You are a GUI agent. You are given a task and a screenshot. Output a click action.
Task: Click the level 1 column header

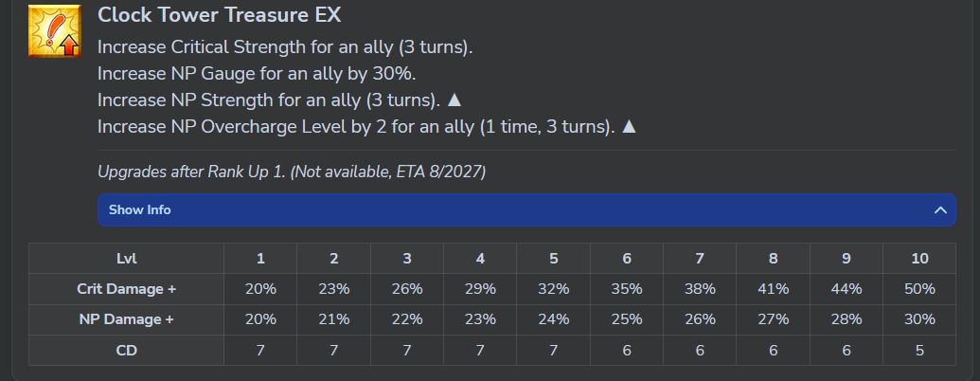(x=260, y=259)
